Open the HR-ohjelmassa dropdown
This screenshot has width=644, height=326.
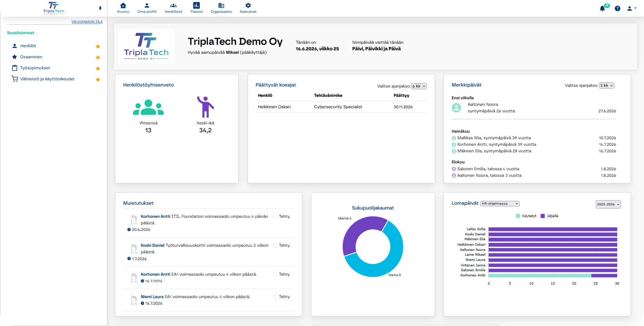[500, 204]
